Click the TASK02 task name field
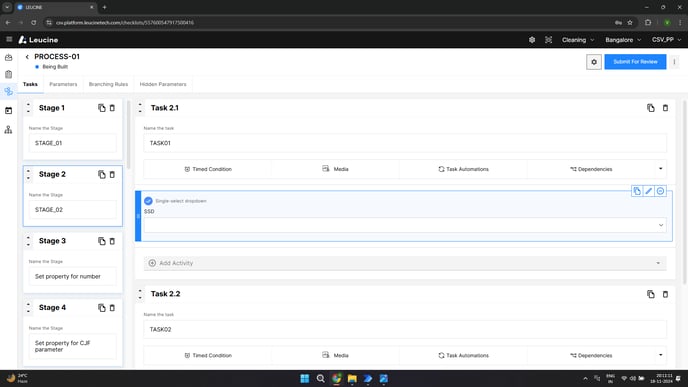This screenshot has height=387, width=688. 405,330
